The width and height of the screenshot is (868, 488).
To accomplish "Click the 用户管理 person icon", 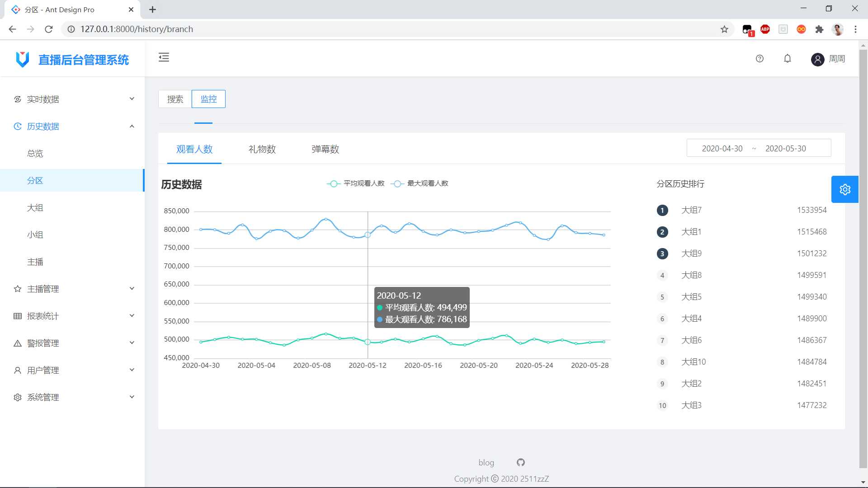I will [18, 370].
